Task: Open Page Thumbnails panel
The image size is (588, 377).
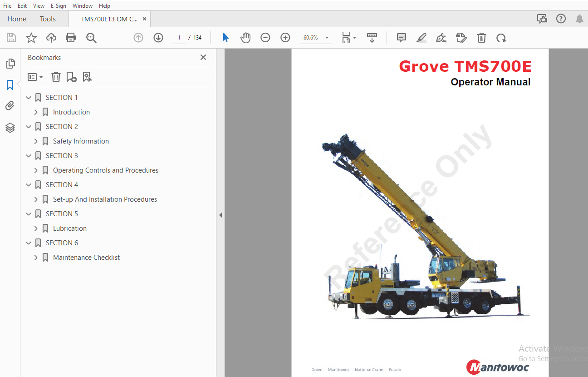Action: pyautogui.click(x=10, y=64)
